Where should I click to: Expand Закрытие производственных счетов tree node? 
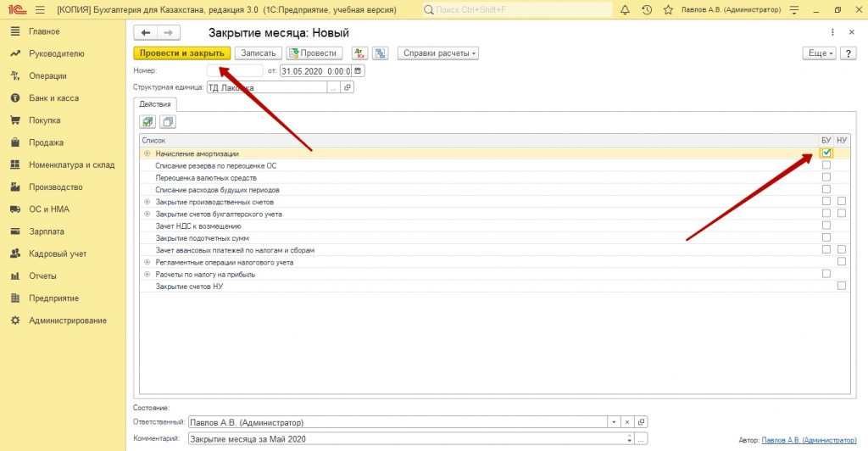coord(147,202)
